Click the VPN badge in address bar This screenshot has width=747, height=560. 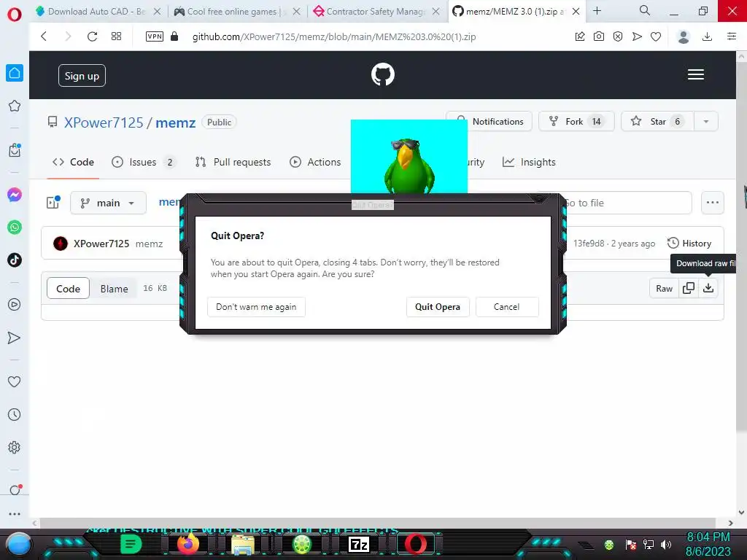[x=155, y=36]
